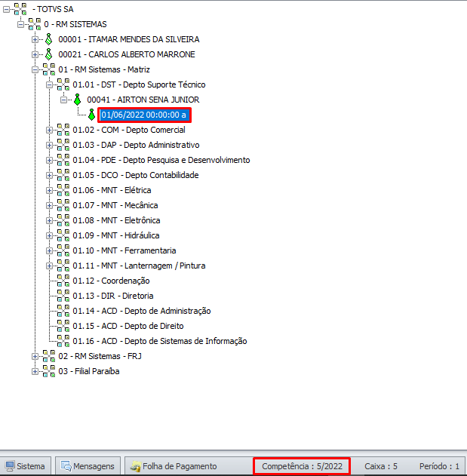Click the department icon of 01.16 - ACD
467x476 pixels.
pos(63,341)
